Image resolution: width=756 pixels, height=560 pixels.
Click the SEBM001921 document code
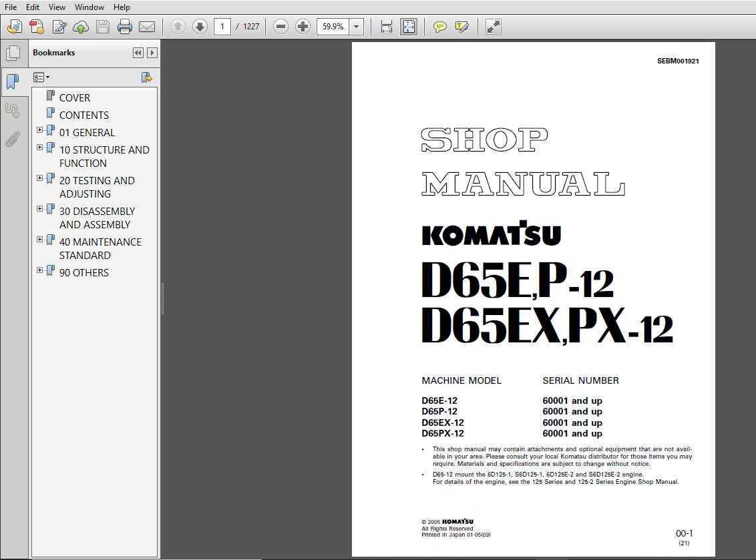coord(678,61)
